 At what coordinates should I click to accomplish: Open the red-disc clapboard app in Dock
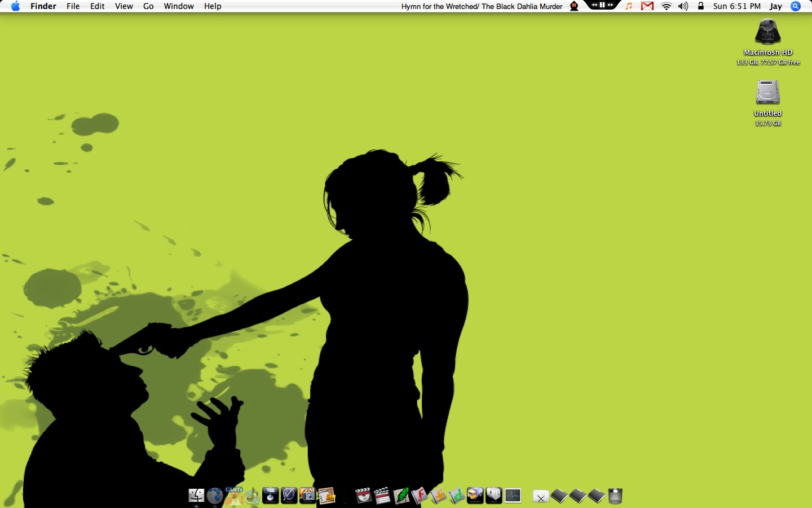pyautogui.click(x=364, y=496)
